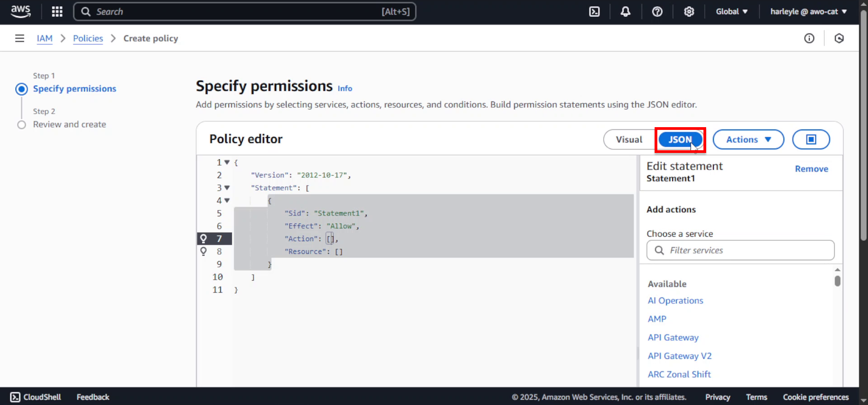Select Step 1 Specify permissions

pos(75,89)
